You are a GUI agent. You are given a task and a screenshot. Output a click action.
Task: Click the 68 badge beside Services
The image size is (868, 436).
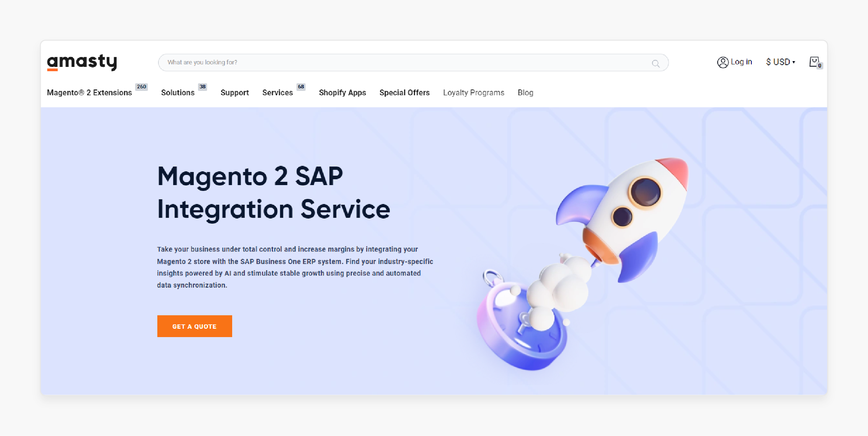[x=301, y=87]
